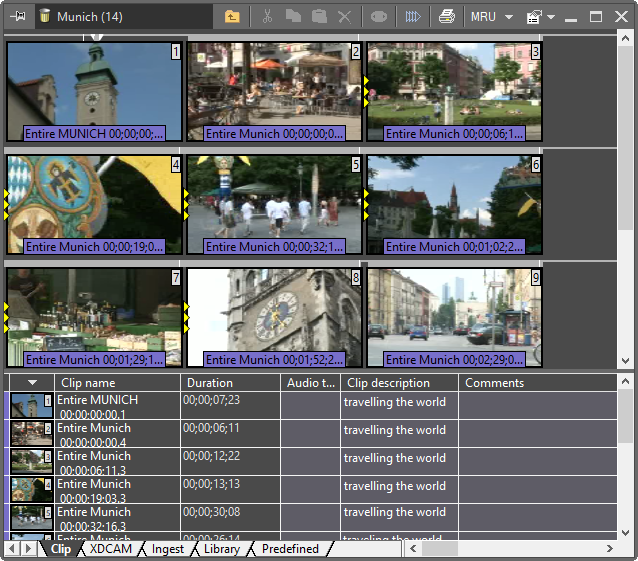638x561 pixels.
Task: Sort by Duration column header
Action: tap(230, 383)
